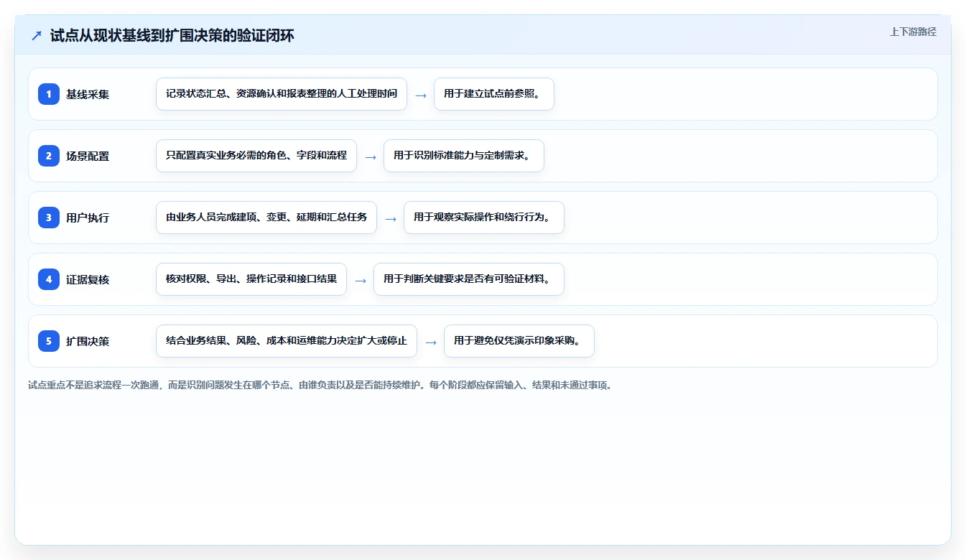
Task: Click step number 5 badge
Action: [49, 341]
